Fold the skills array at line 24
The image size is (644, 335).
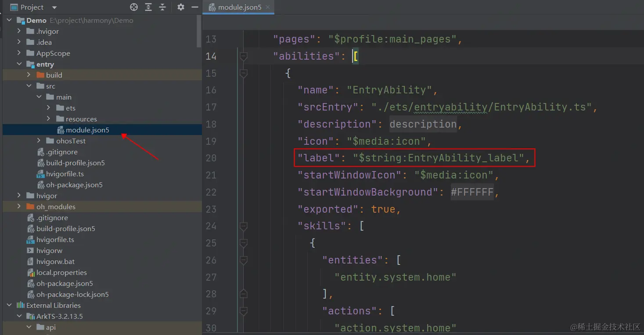coord(244,226)
